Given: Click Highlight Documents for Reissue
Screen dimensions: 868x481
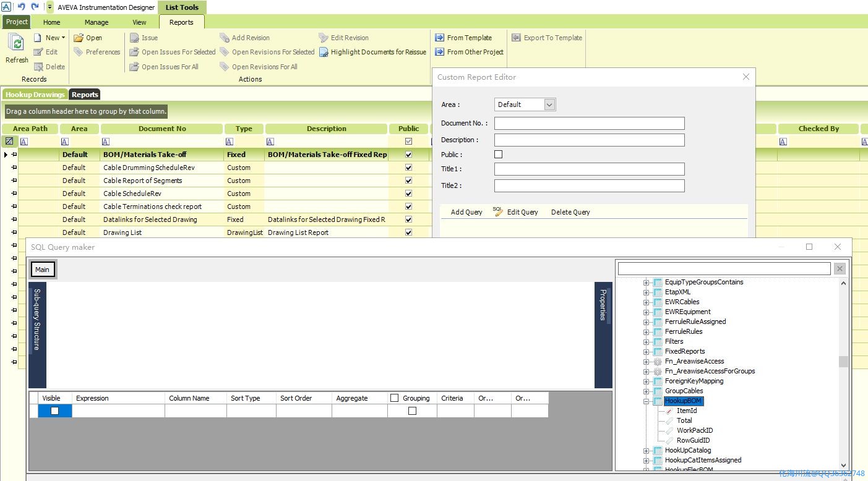Looking at the screenshot, I should [372, 52].
